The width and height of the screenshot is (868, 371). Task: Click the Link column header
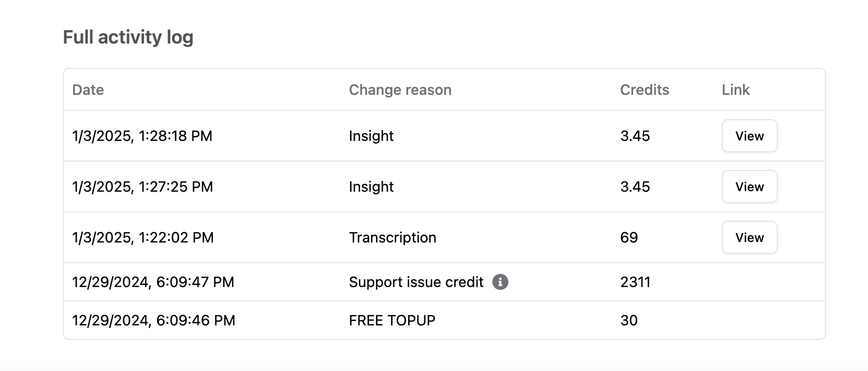(x=735, y=90)
